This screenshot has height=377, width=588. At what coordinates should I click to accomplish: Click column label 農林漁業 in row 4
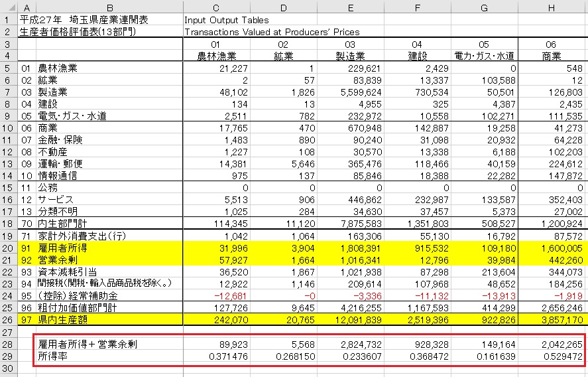(217, 56)
